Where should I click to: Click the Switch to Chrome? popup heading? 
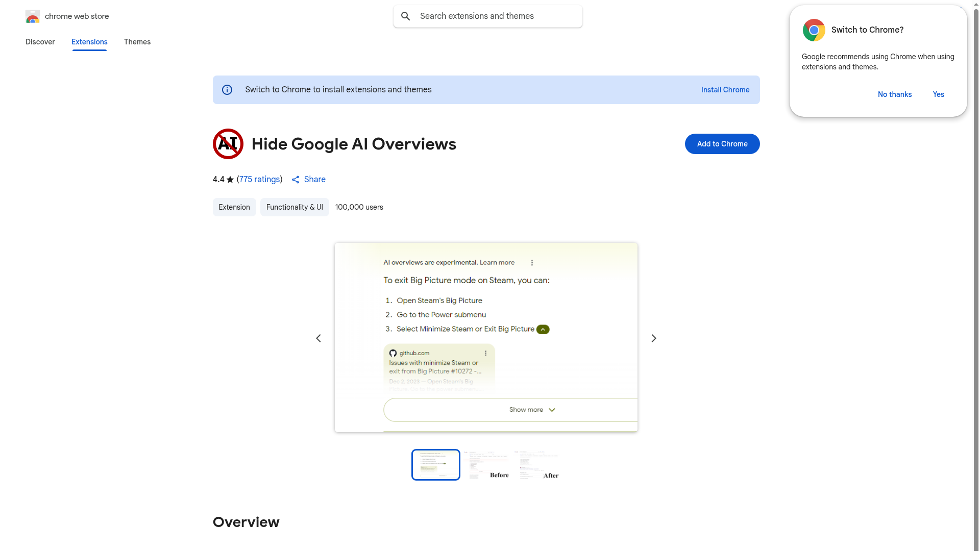coord(868,30)
